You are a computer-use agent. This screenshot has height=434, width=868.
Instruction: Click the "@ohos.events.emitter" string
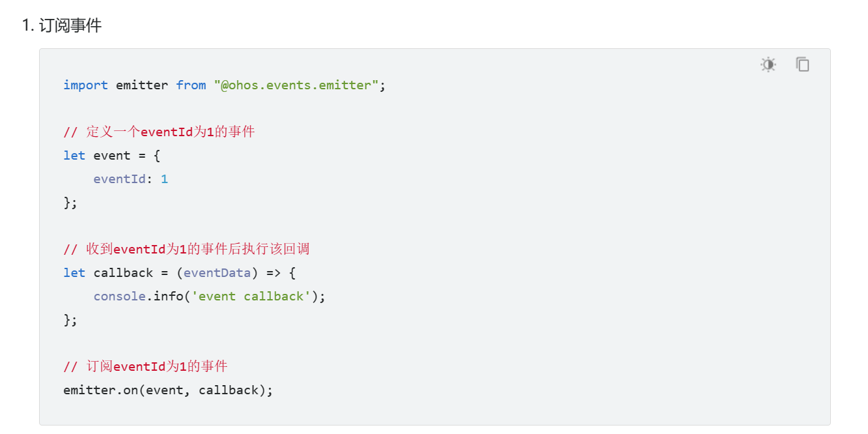296,85
